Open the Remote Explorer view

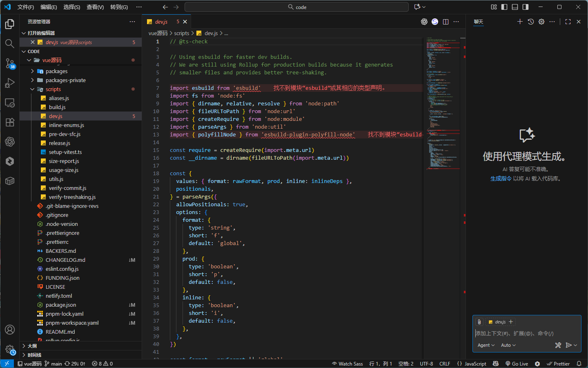pos(10,103)
